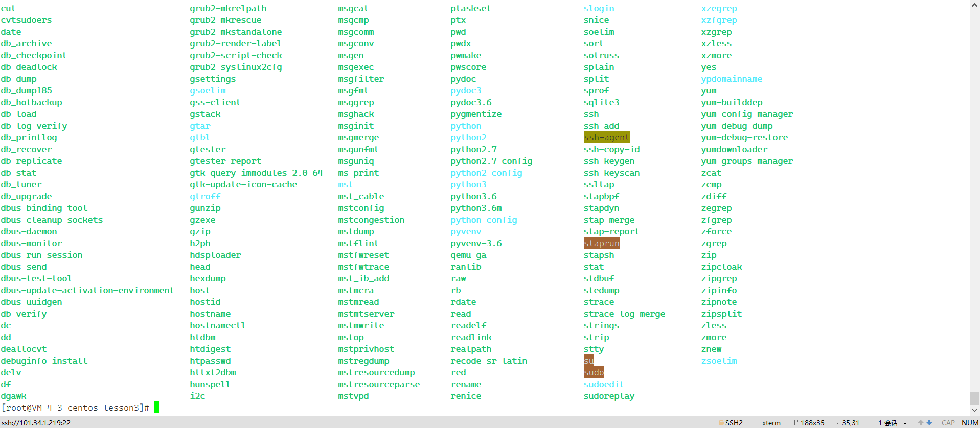The height and width of the screenshot is (428, 980).
Task: Click the hunspell entry
Action: (x=211, y=384)
